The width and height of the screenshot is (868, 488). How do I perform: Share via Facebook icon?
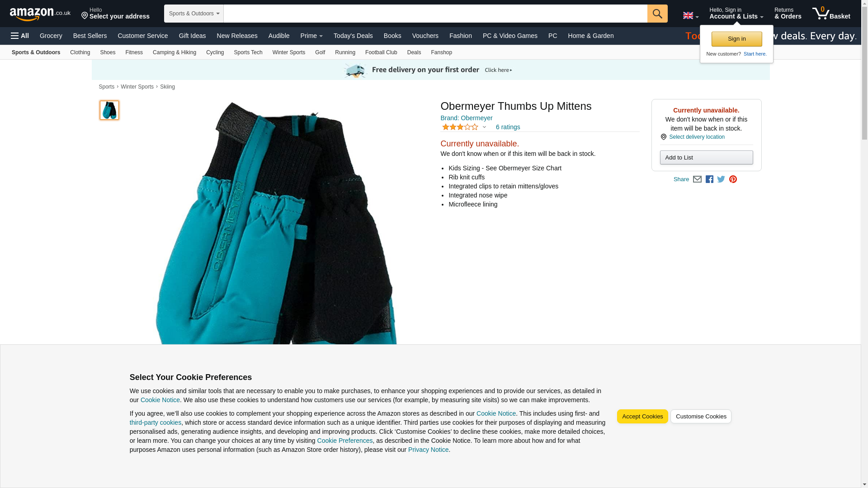coord(709,179)
